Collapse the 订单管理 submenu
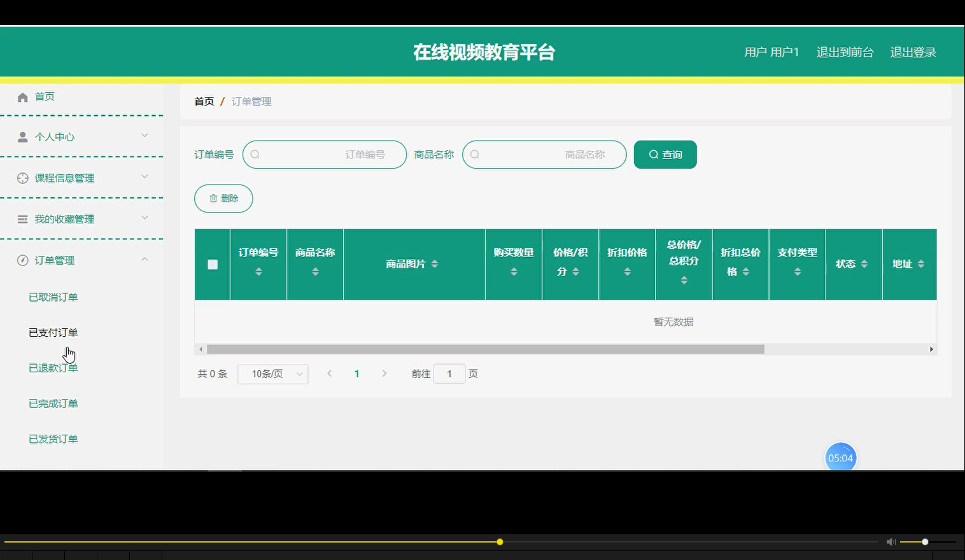The image size is (965, 560). (144, 259)
